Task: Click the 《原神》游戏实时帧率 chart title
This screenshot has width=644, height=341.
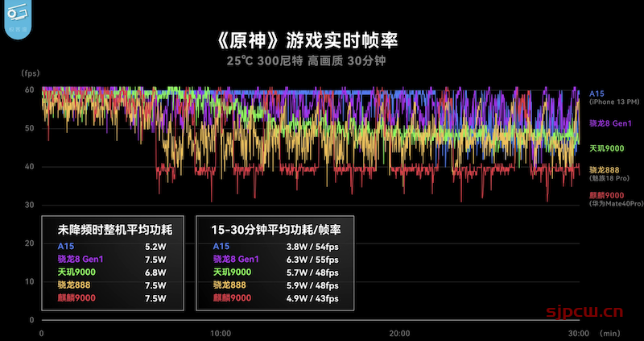Action: 322,40
